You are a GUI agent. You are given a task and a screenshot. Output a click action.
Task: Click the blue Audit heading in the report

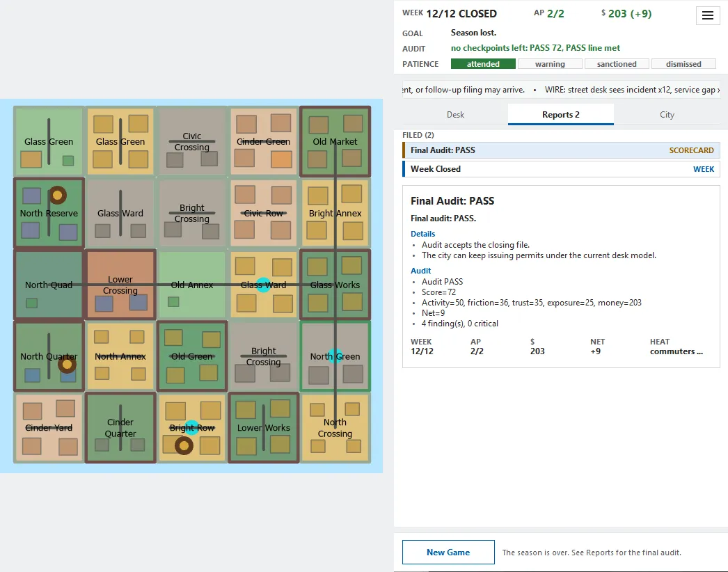[x=420, y=271]
